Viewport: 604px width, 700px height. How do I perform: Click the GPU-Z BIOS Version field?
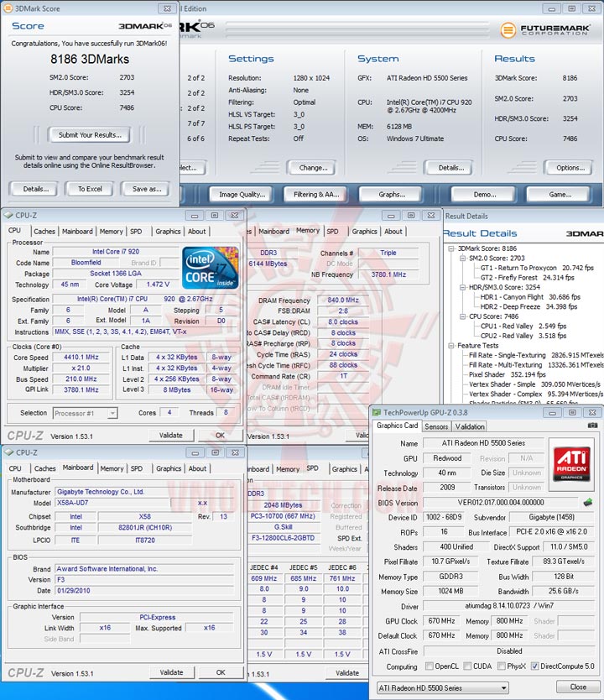[501, 503]
